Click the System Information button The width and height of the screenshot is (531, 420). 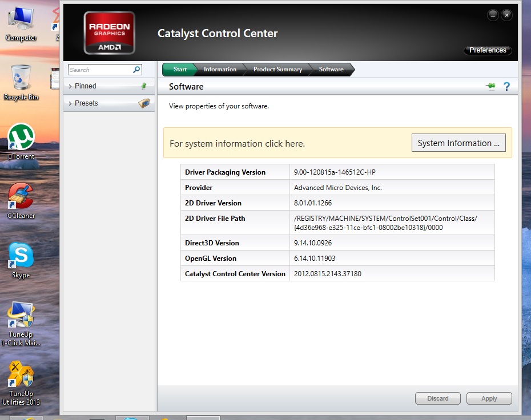[x=458, y=143]
